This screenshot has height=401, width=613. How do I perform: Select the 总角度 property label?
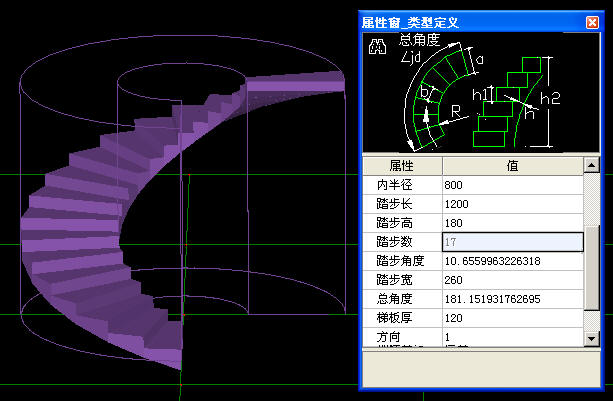coord(395,299)
